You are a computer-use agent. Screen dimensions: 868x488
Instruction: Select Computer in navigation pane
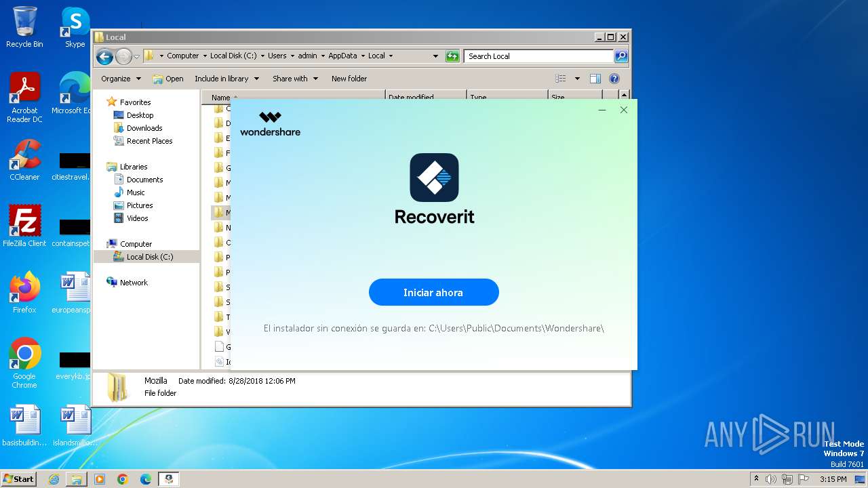pyautogui.click(x=136, y=244)
